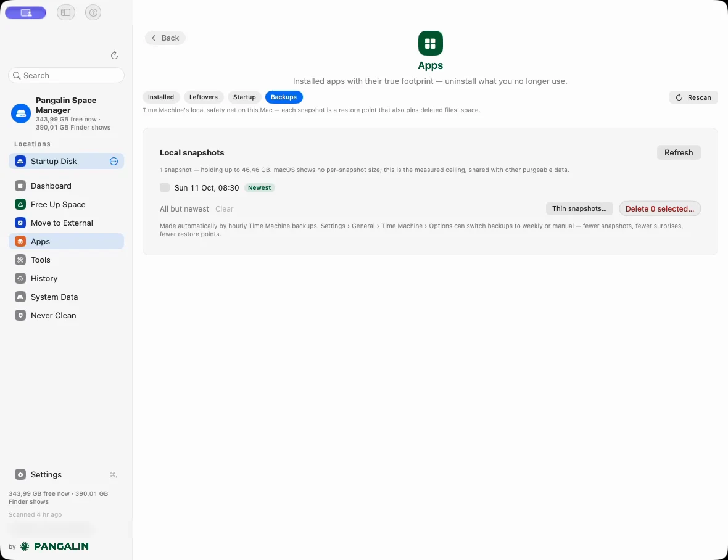The image size is (728, 560).
Task: Open the help question mark icon
Action: pos(93,12)
